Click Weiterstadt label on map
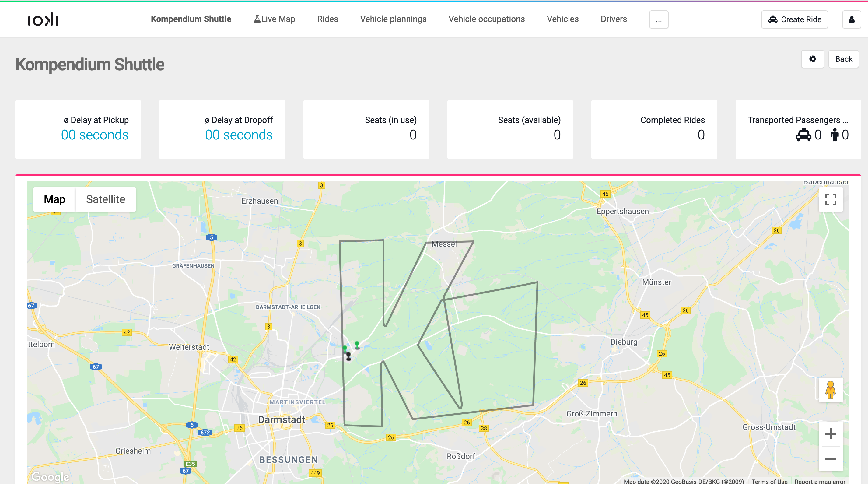868x484 pixels. coord(189,347)
